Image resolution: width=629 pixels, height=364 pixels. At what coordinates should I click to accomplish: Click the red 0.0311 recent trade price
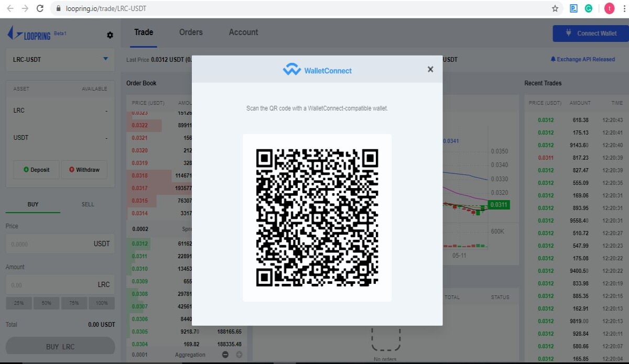point(546,158)
